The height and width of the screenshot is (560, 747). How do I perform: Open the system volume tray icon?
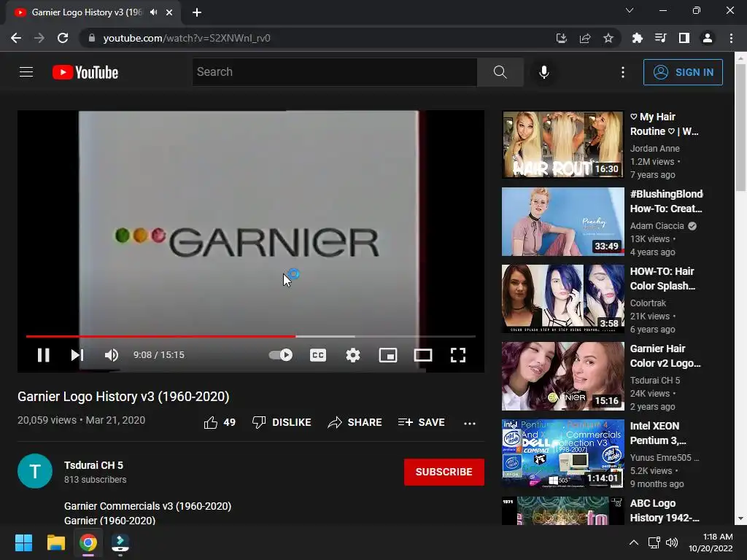coord(672,542)
